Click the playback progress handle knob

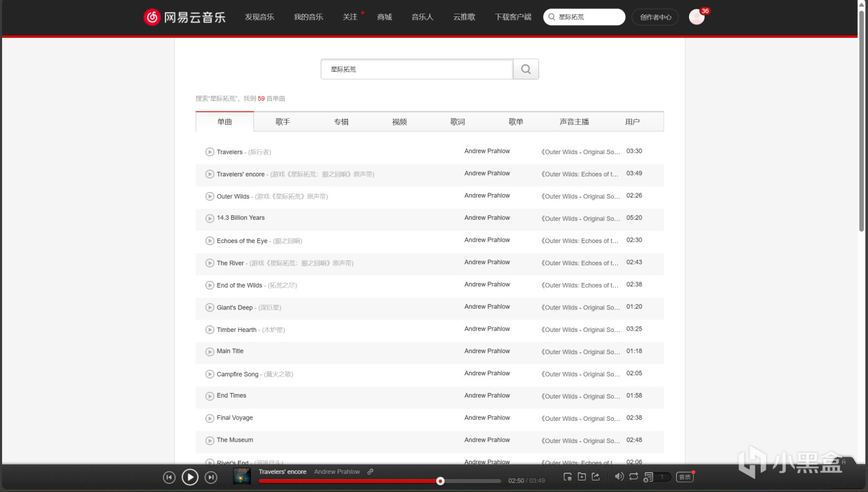[440, 481]
